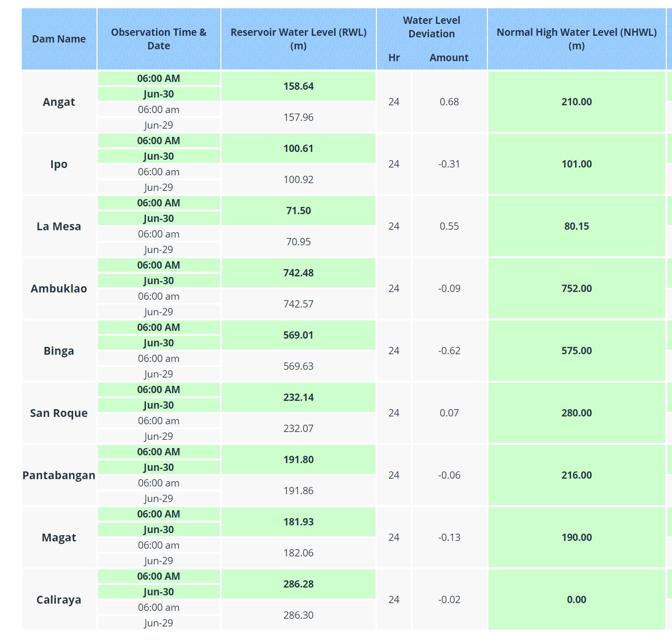Click the Angat dam name cell
The height and width of the screenshot is (642, 672).
(x=59, y=102)
